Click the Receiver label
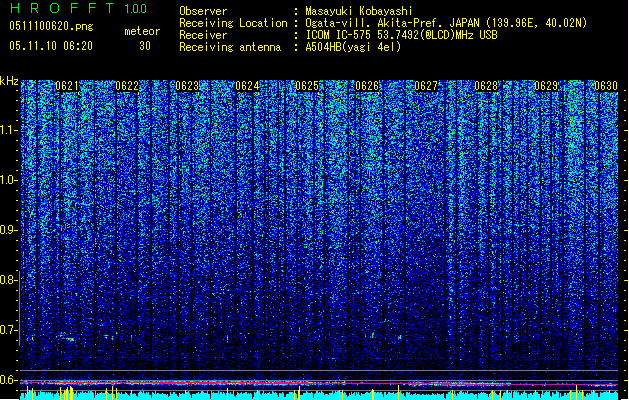The height and width of the screenshot is (400, 629). [x=203, y=35]
